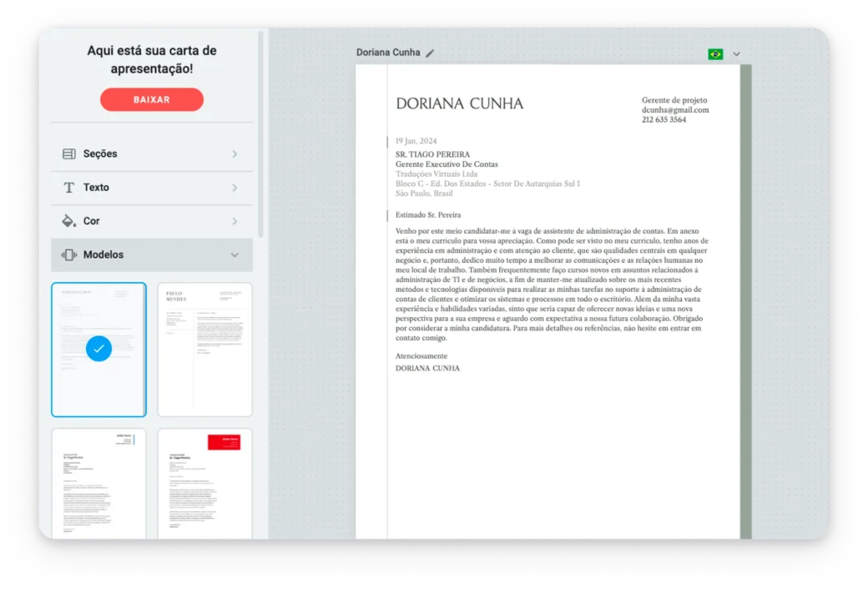Choose the template with red header block
This screenshot has width=868, height=589.
pyautogui.click(x=204, y=484)
